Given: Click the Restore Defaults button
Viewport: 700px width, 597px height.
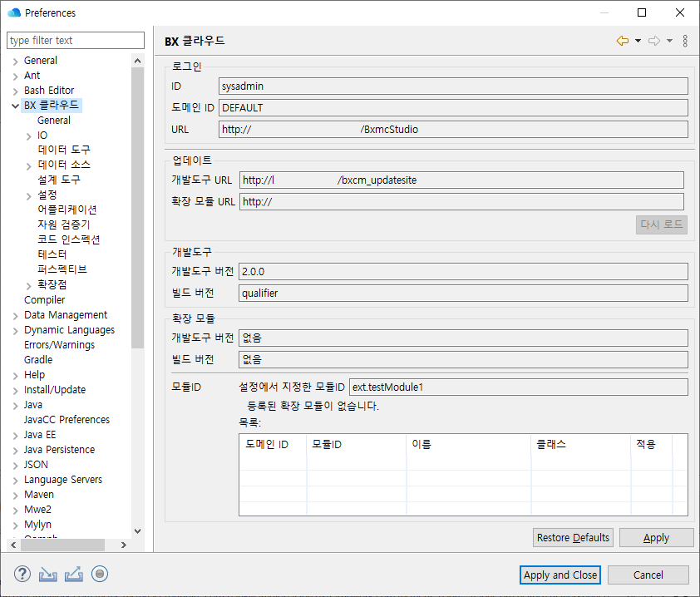Looking at the screenshot, I should 573,538.
